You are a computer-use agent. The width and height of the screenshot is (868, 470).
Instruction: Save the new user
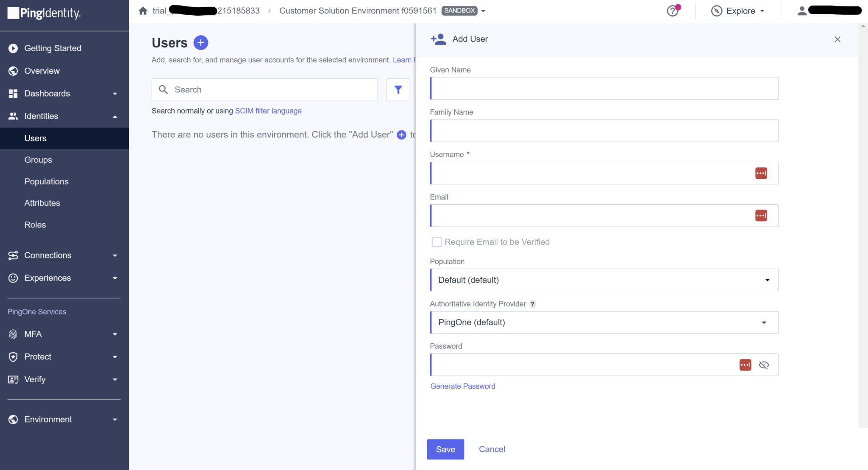(x=445, y=449)
